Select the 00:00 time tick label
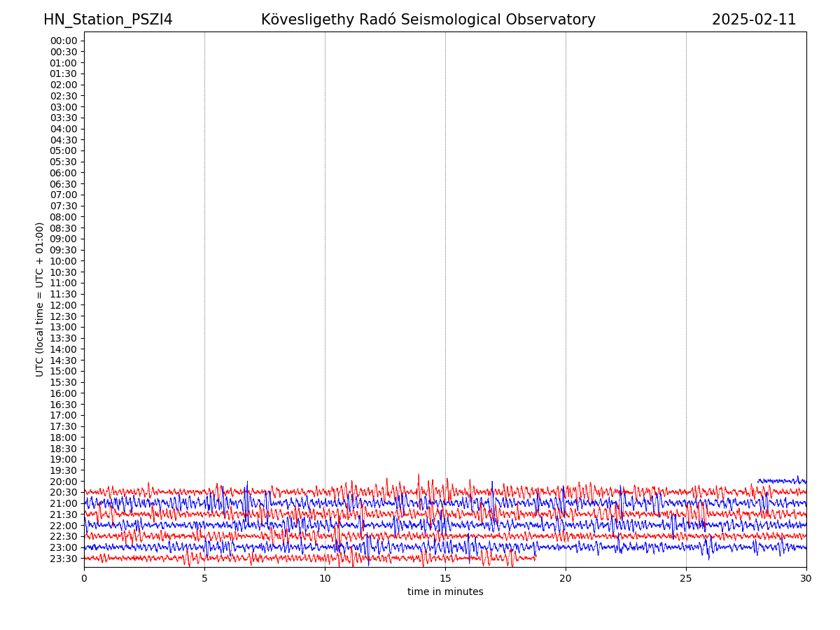840x630 pixels. click(x=64, y=41)
